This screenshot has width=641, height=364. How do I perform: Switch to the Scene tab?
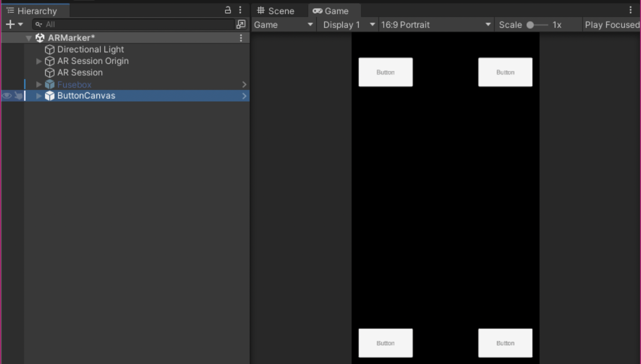[276, 10]
